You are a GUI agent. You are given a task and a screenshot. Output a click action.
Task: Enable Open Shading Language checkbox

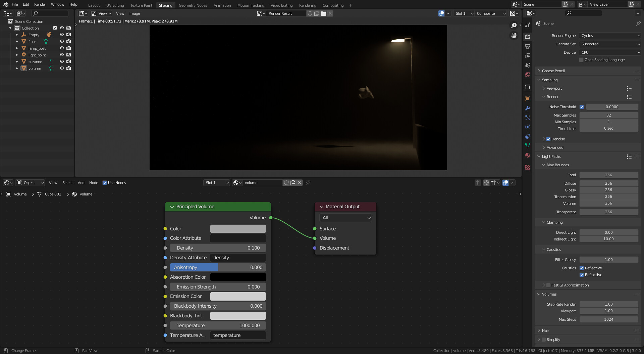pyautogui.click(x=581, y=60)
